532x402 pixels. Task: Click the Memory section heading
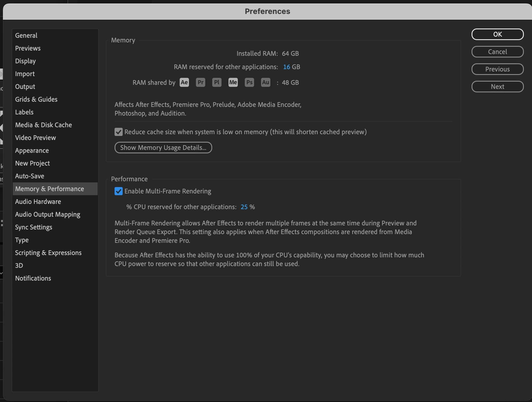pyautogui.click(x=123, y=40)
